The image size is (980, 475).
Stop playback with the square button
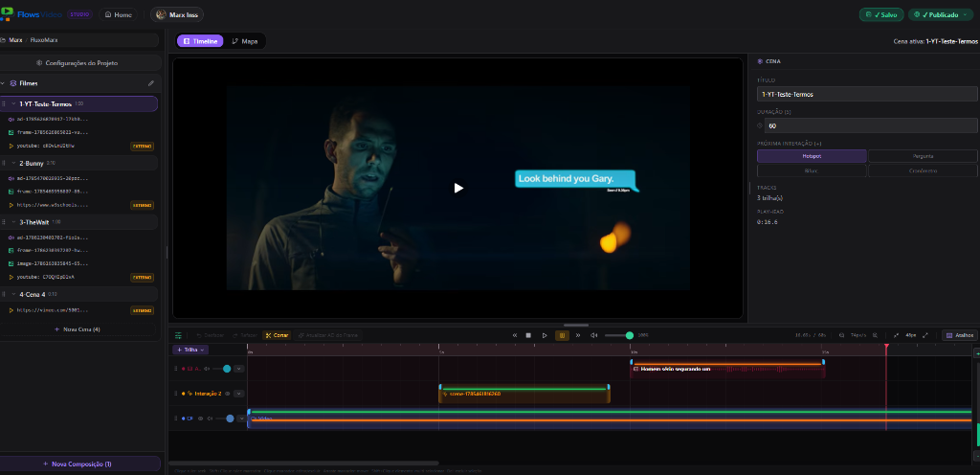click(528, 335)
